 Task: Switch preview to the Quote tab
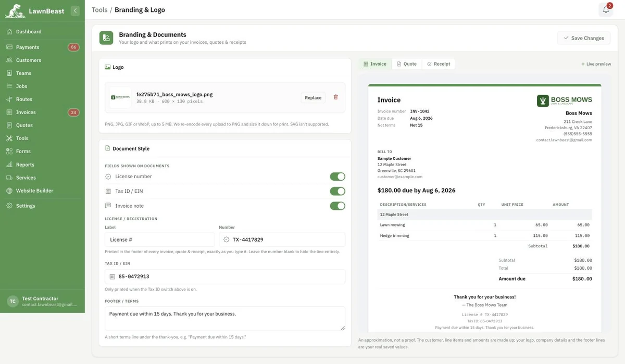pyautogui.click(x=407, y=64)
